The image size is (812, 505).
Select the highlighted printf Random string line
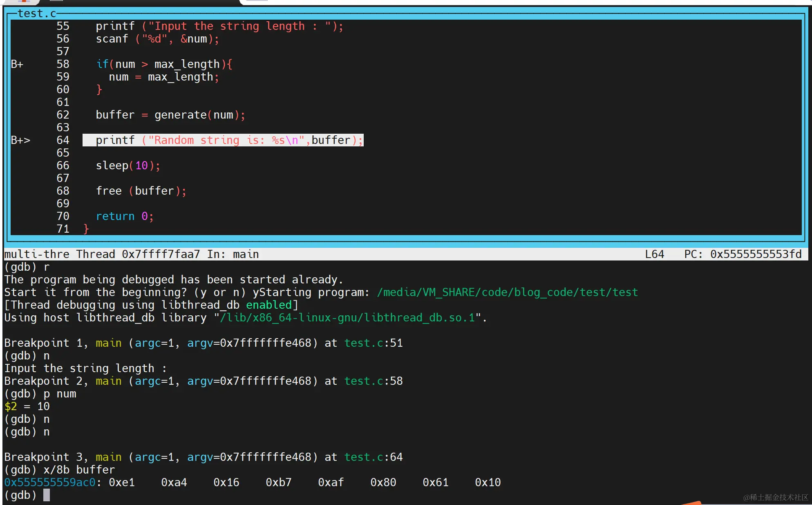223,140
